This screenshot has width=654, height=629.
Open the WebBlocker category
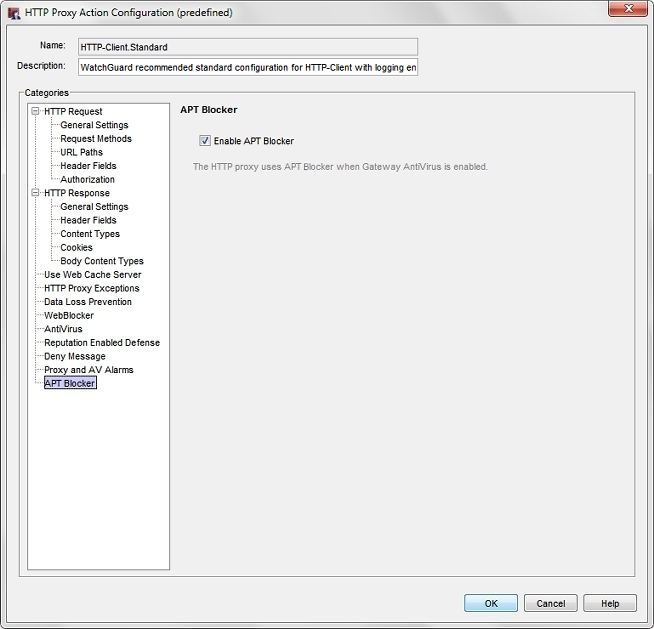coord(69,315)
